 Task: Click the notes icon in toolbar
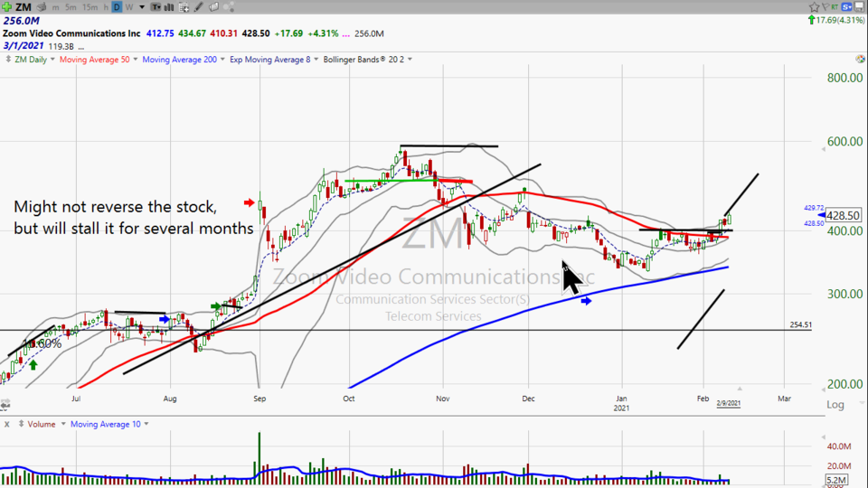point(213,7)
